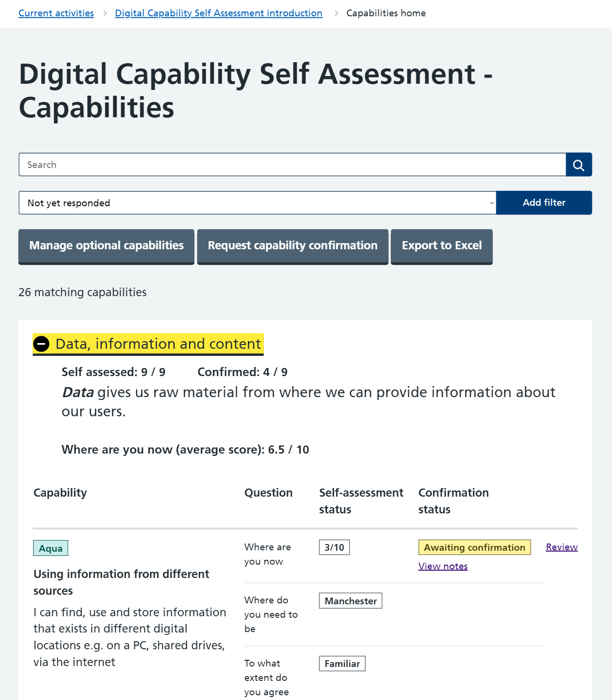Click the 3/10 score tag
The width and height of the screenshot is (612, 700).
[x=334, y=547]
